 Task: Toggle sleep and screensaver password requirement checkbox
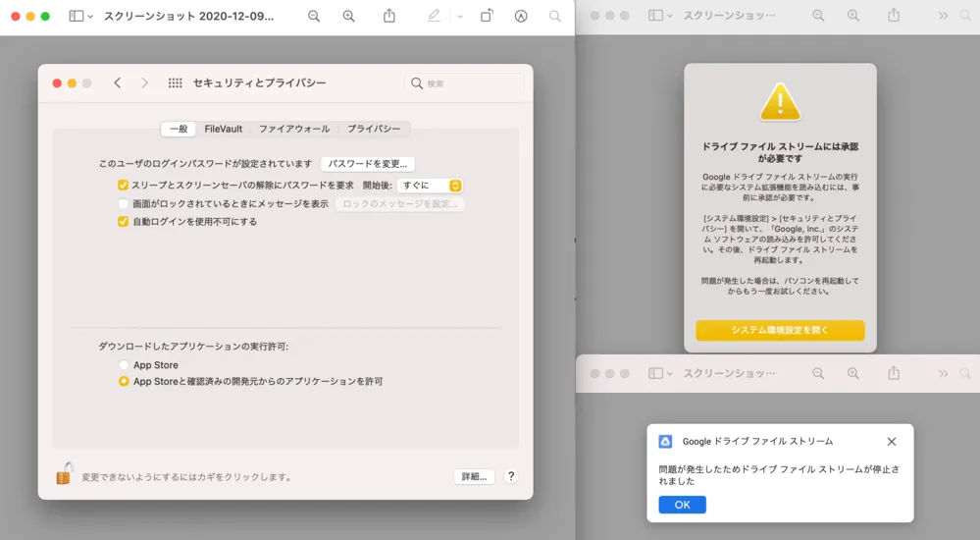(124, 186)
